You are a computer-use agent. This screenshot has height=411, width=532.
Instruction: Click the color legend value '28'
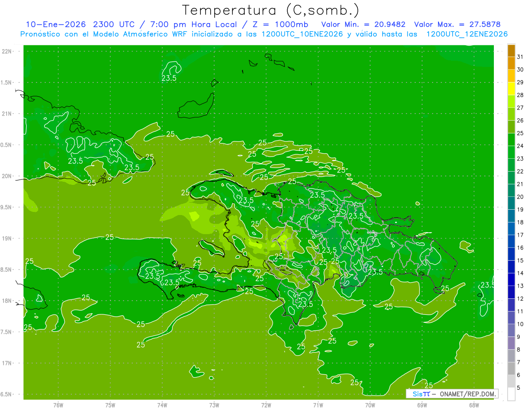click(520, 95)
